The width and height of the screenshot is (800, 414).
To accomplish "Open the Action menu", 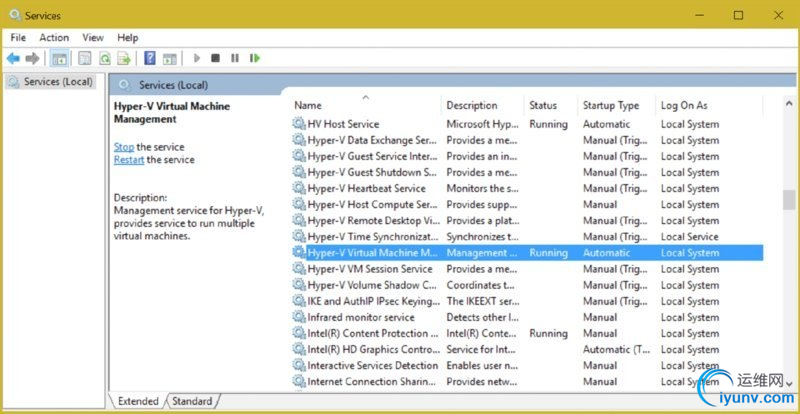I will tap(54, 38).
